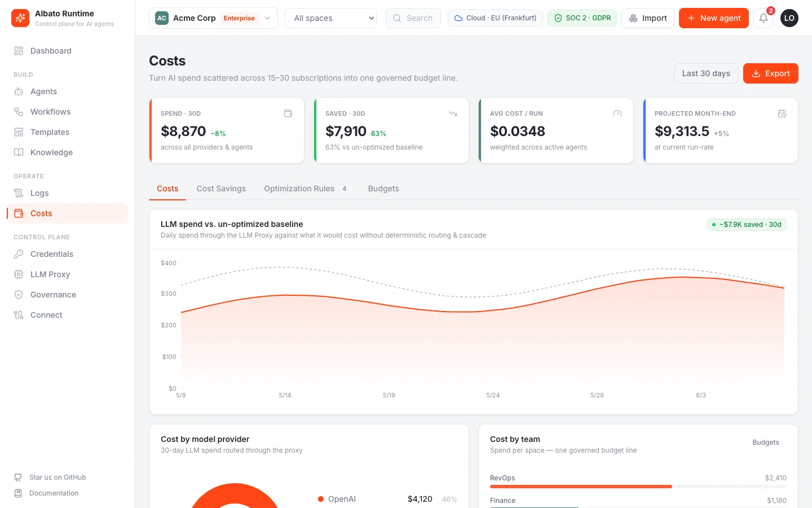
Task: Click the Logs icon in sidebar
Action: click(x=19, y=193)
